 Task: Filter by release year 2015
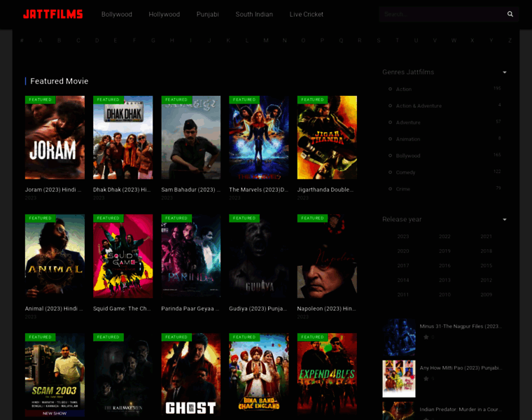[486, 265]
